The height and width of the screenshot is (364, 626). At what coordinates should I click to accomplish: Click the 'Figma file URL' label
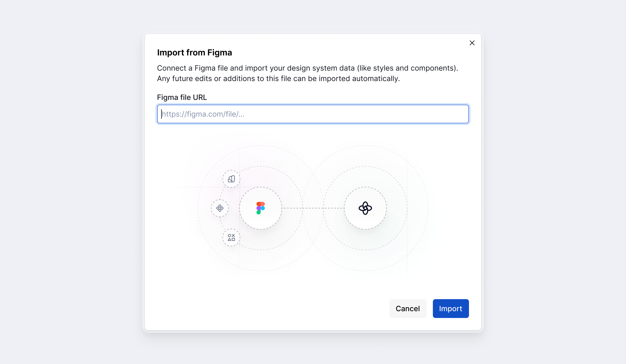[x=182, y=97]
